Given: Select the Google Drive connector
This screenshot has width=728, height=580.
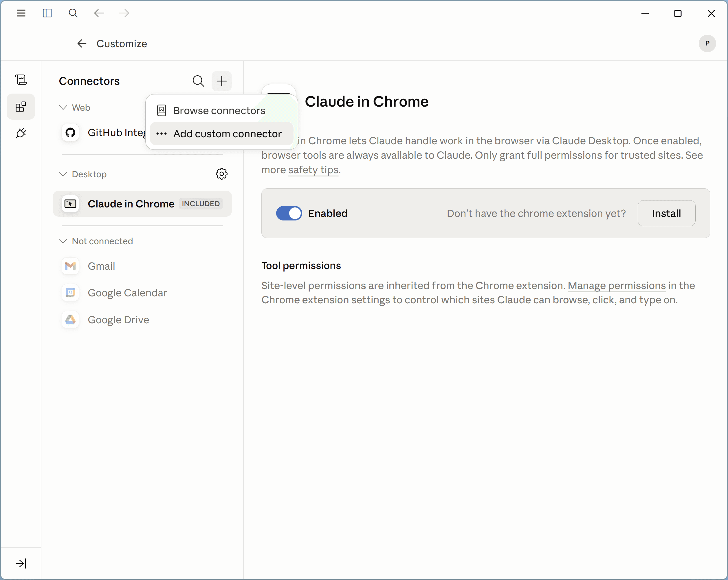Looking at the screenshot, I should point(142,319).
